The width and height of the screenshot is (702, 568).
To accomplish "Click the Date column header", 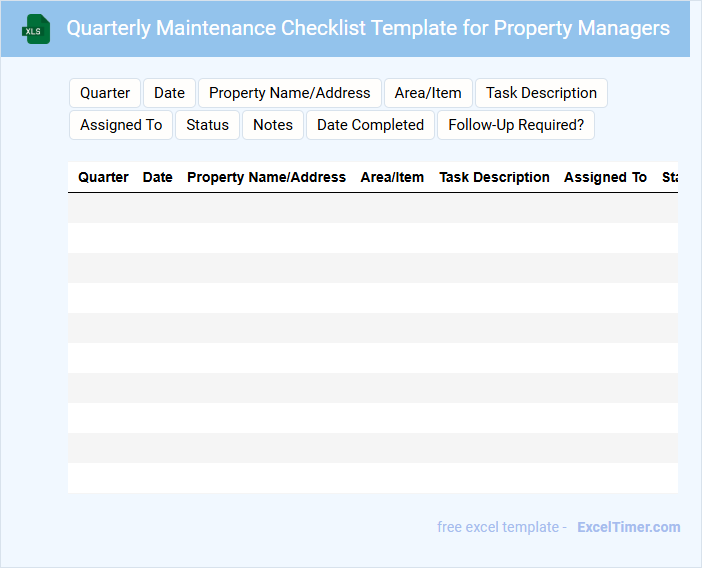I will coord(158,177).
